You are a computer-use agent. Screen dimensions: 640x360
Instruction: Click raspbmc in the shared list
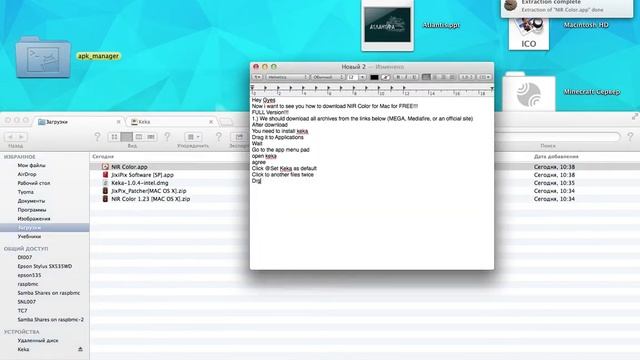pyautogui.click(x=28, y=284)
